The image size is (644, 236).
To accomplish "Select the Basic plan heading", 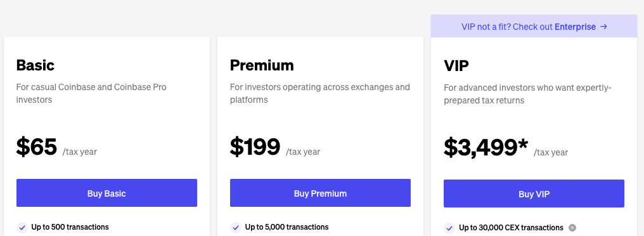I will (35, 65).
